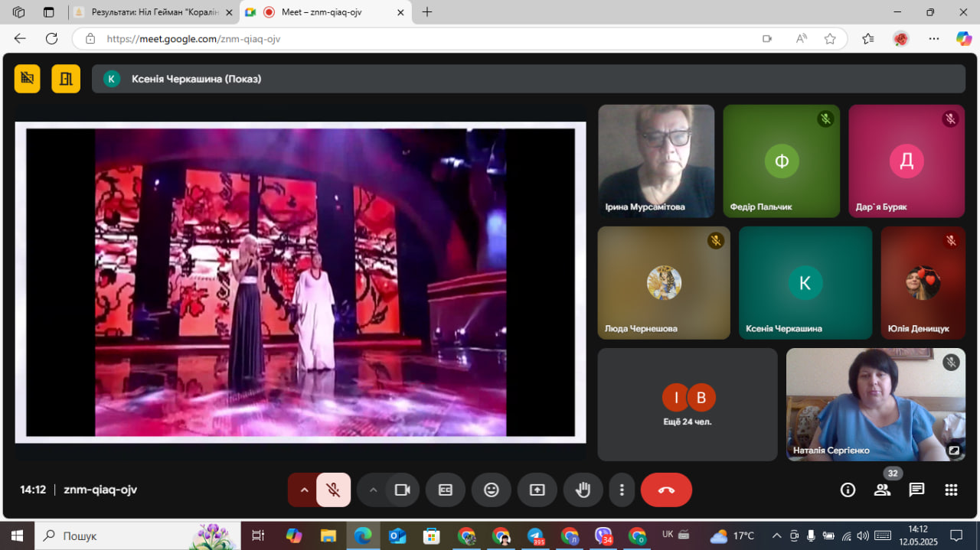Open File Explorer from the taskbar
980x550 pixels.
[x=328, y=535]
